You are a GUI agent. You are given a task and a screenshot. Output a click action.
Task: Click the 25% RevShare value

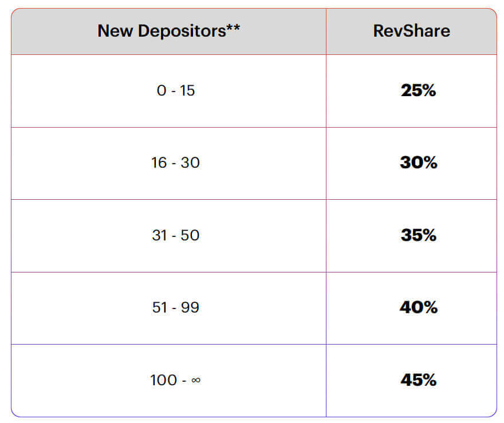418,90
